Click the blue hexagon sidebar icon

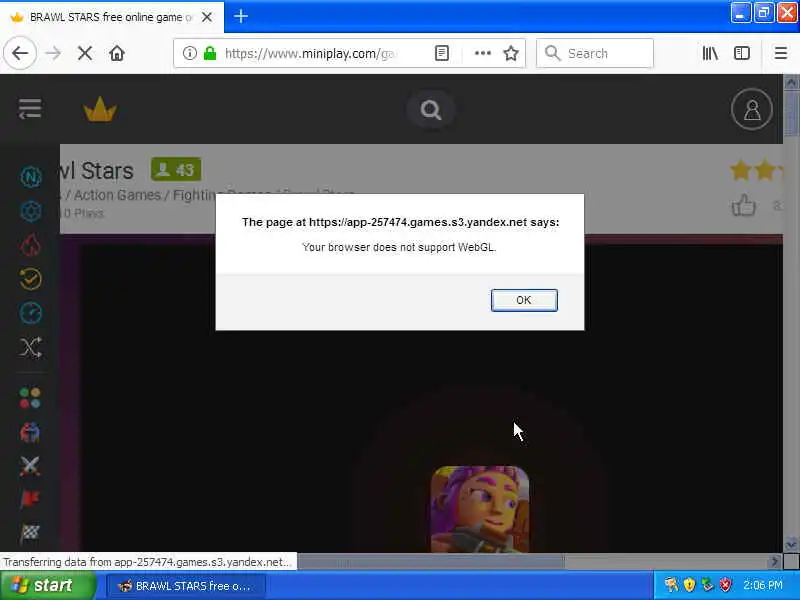[31, 211]
